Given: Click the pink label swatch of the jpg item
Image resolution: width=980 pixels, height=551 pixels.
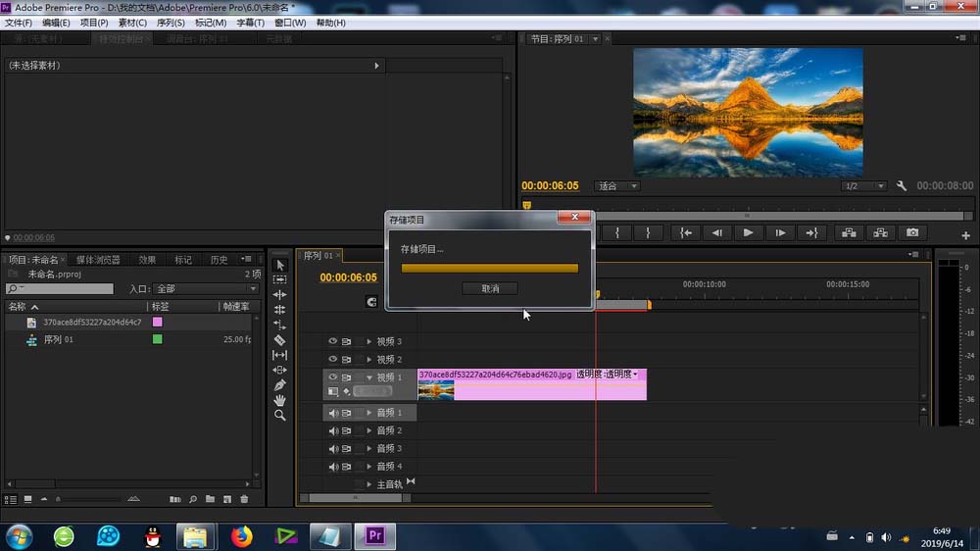Looking at the screenshot, I should (x=158, y=323).
